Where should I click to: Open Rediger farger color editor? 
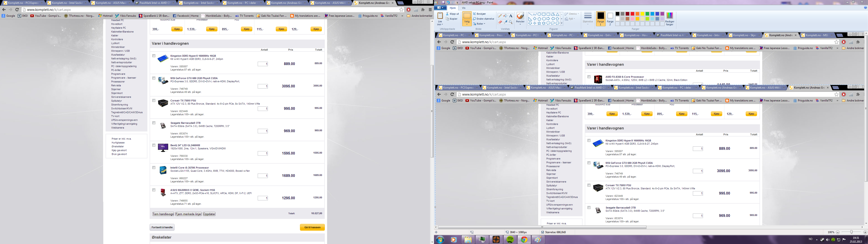point(670,19)
